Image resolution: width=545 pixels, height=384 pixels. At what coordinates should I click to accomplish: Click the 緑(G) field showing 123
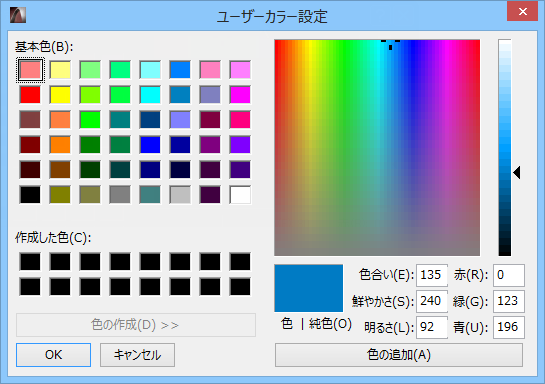509,301
